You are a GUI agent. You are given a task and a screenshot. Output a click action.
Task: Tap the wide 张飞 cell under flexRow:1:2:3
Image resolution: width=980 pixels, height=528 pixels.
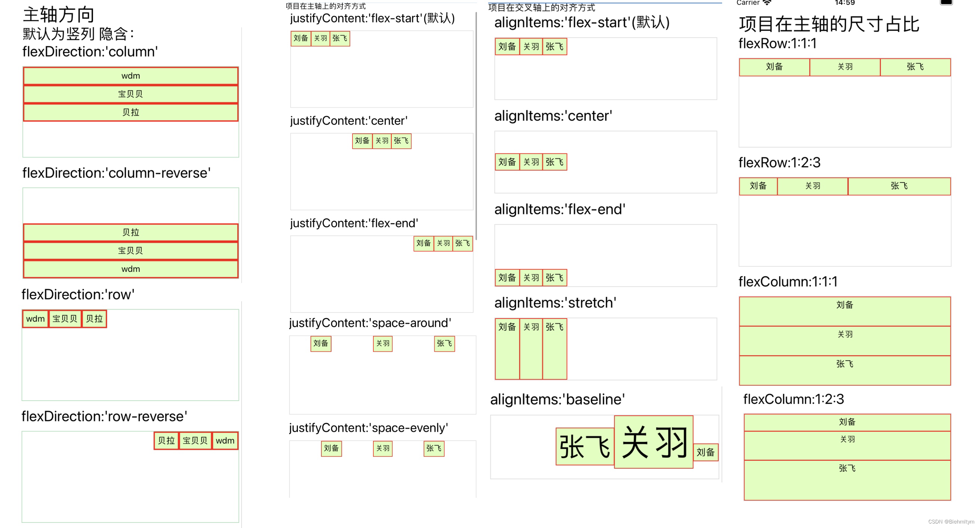click(x=899, y=186)
